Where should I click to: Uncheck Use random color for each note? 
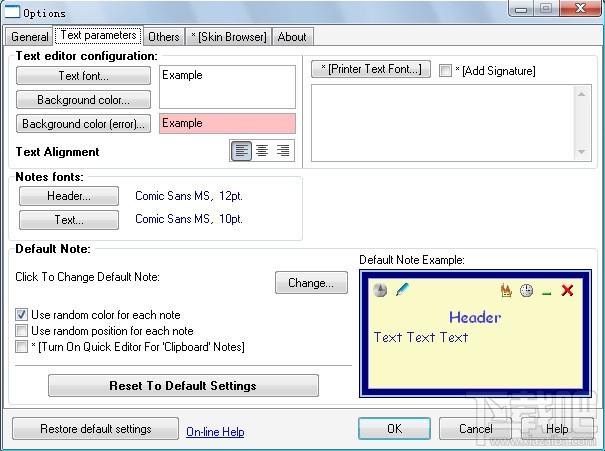point(22,314)
